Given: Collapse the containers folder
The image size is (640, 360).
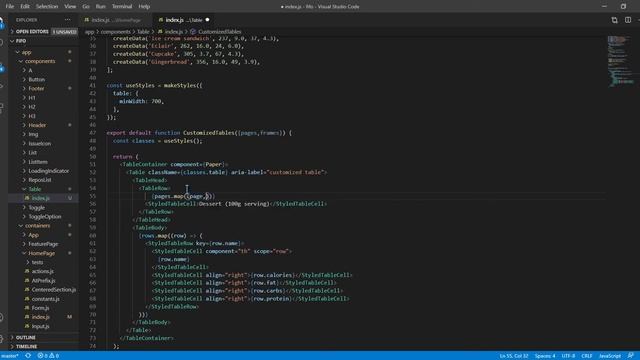Looking at the screenshot, I should click(x=38, y=226).
